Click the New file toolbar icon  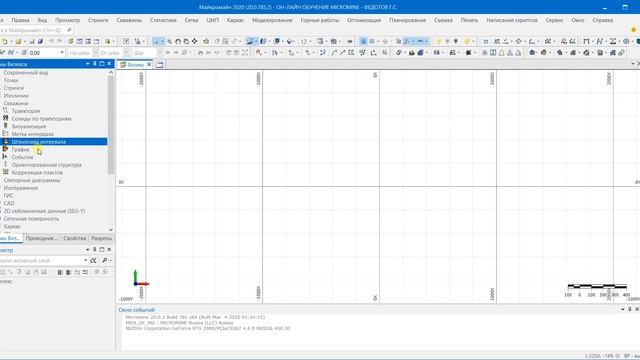5,41
